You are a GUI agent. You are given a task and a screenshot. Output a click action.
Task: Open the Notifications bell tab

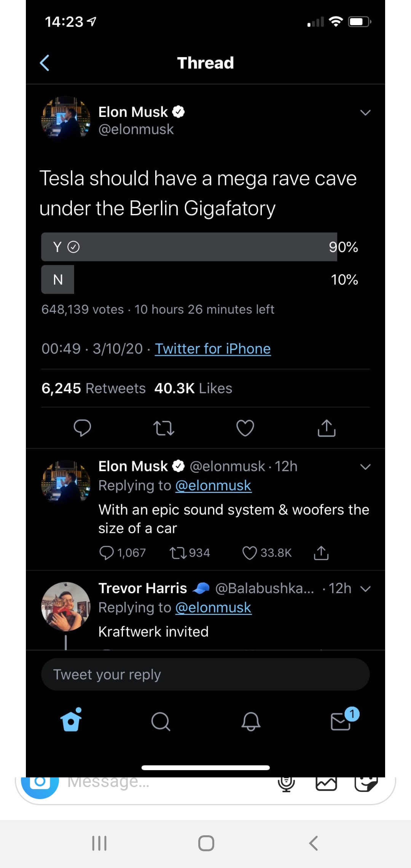(x=251, y=721)
